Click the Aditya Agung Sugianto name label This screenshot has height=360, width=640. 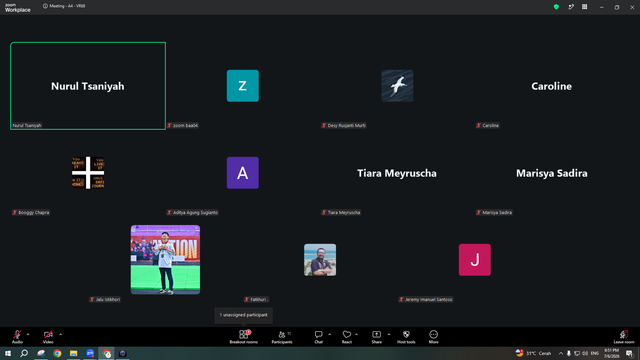click(x=192, y=212)
